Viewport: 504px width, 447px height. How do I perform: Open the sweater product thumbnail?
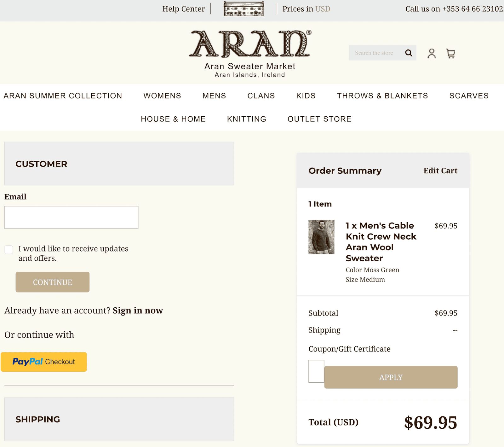(321, 237)
